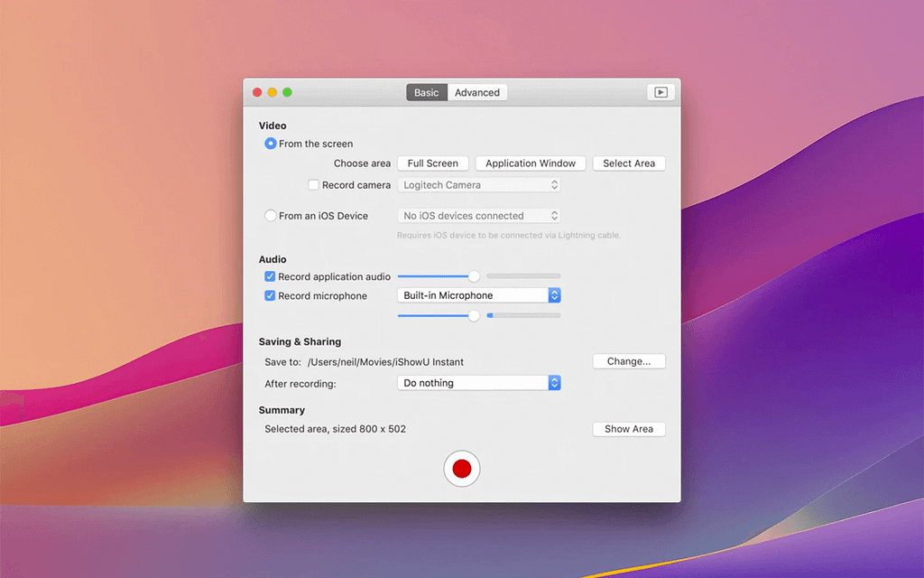Select the From the screen radio option
924x578 pixels.
click(x=271, y=143)
